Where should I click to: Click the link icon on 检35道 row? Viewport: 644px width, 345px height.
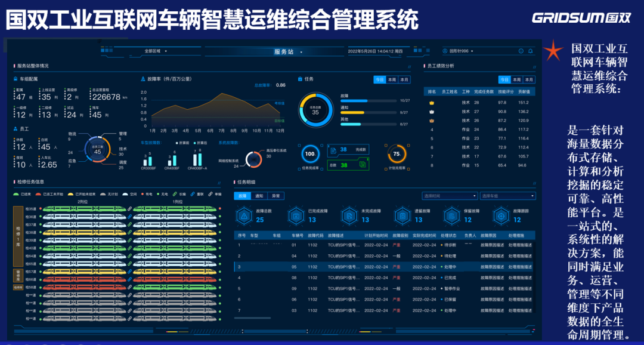tap(130, 209)
